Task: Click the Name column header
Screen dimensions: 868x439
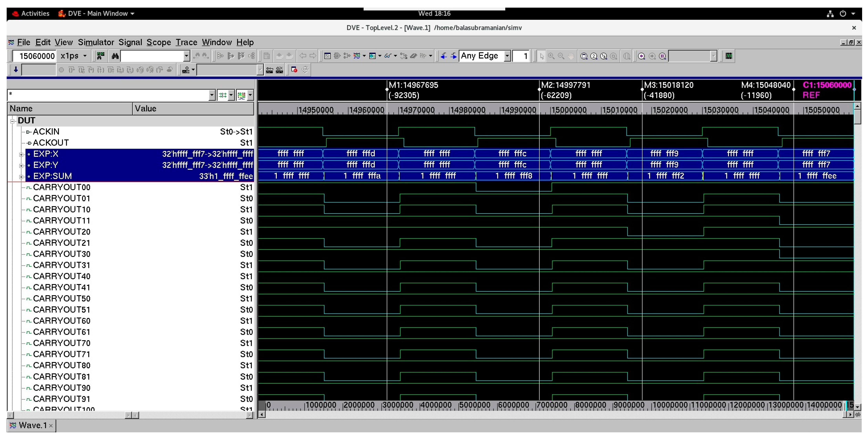Action: pos(70,109)
